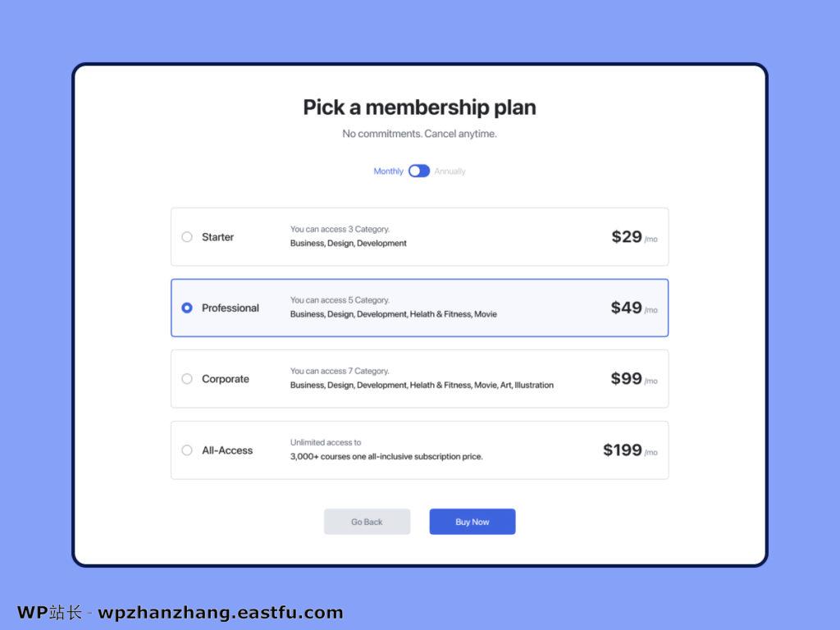Click the 3,000+ courses description text
The height and width of the screenshot is (630, 840).
click(x=386, y=457)
